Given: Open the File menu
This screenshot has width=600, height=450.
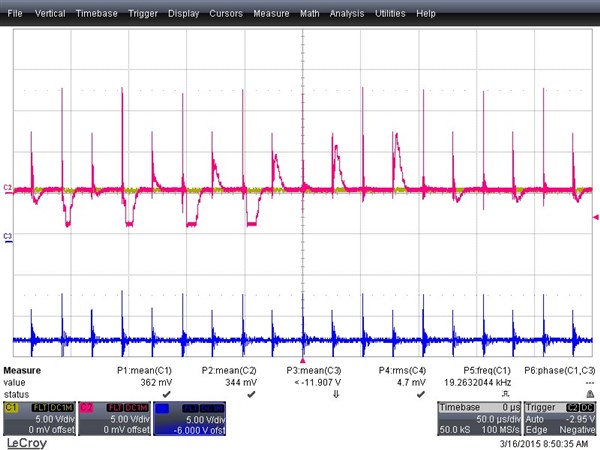Looking at the screenshot, I should 15,13.
